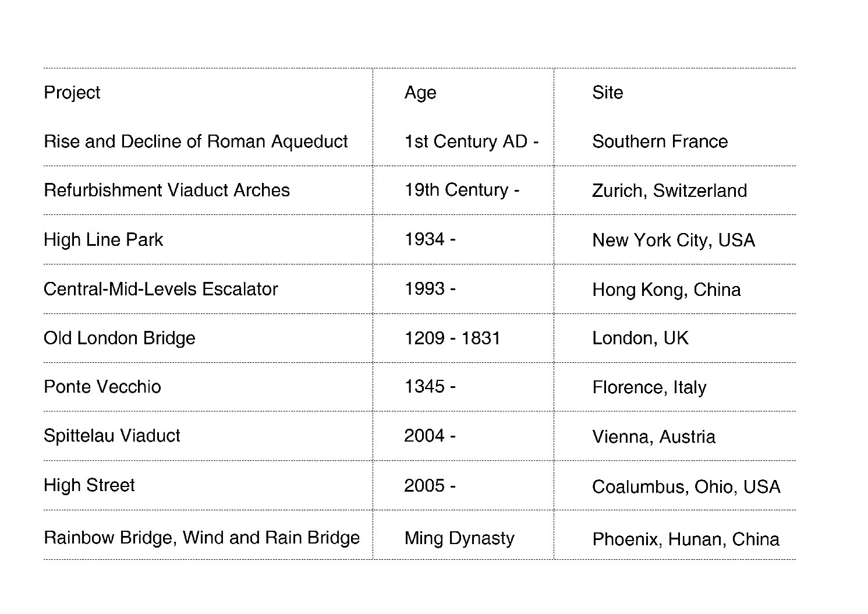Image resolution: width=868 pixels, height=614 pixels.
Task: Click the Florence, Italy site cell
Action: 649,387
